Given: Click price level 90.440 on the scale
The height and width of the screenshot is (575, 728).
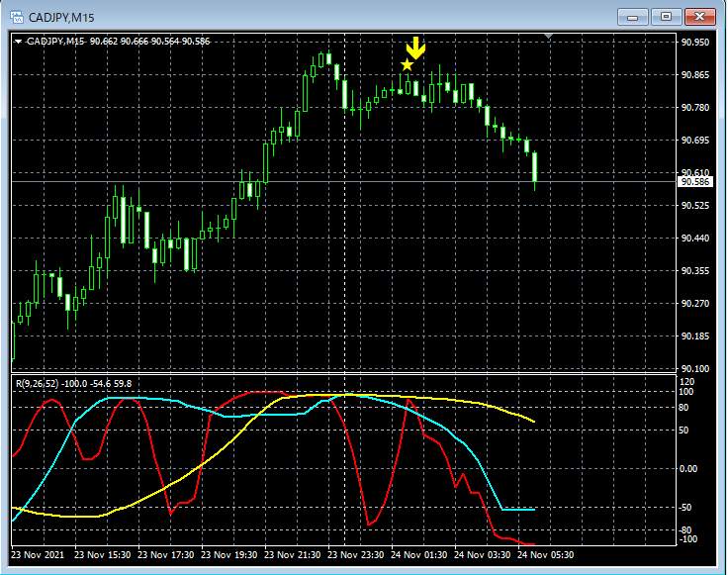Looking at the screenshot, I should click(x=695, y=239).
